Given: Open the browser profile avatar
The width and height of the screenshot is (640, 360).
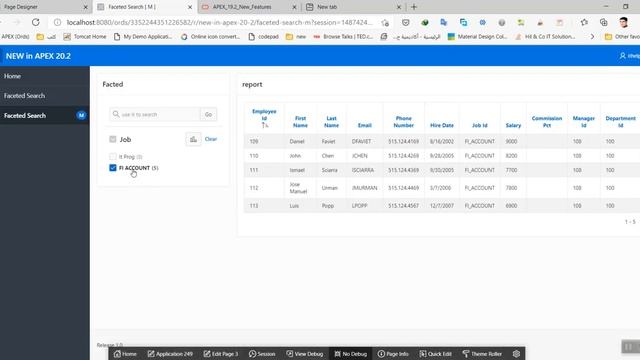Looking at the screenshot, I should point(623,22).
